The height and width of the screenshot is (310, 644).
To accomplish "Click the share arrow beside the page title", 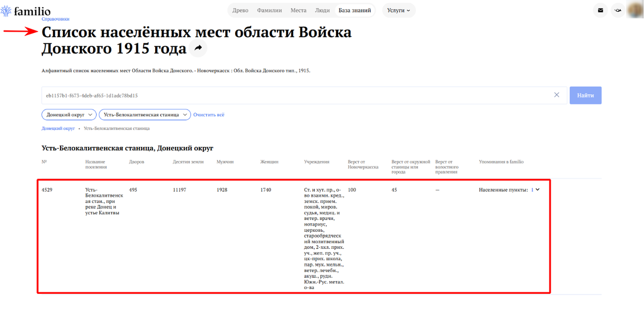I will (197, 48).
